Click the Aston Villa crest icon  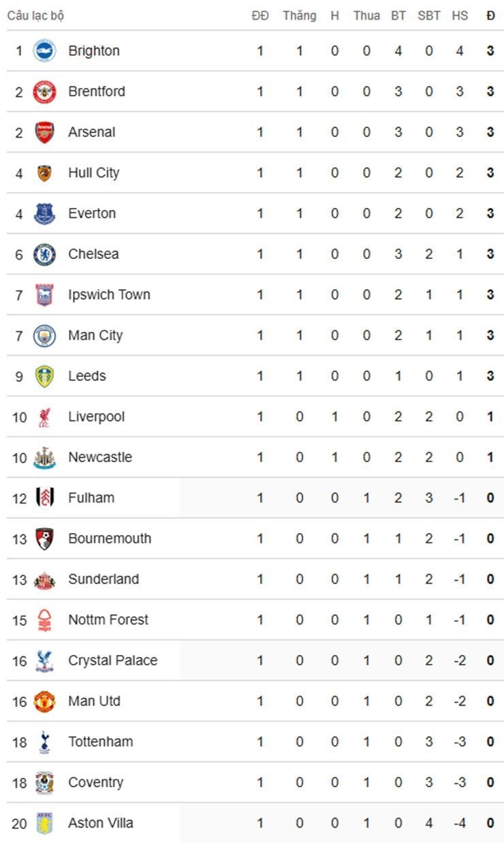[44, 823]
